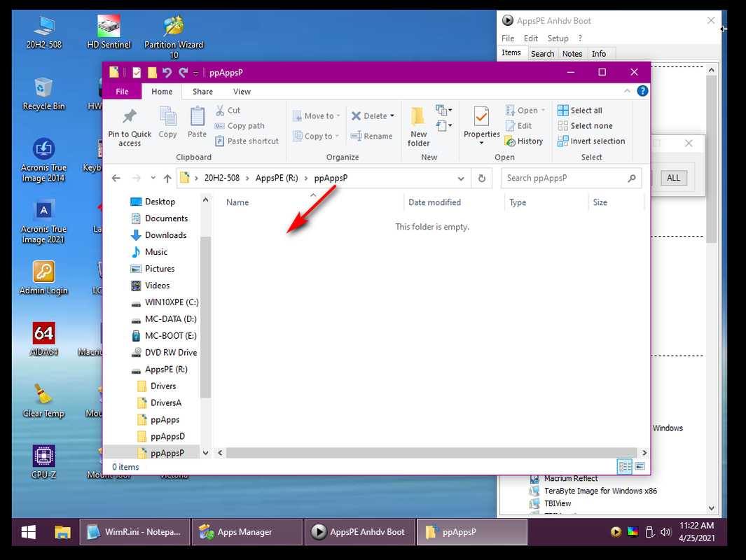Screen dimensions: 746x560
Task: Switch to WimR.ini Notepad taskbar item
Action: point(134,532)
